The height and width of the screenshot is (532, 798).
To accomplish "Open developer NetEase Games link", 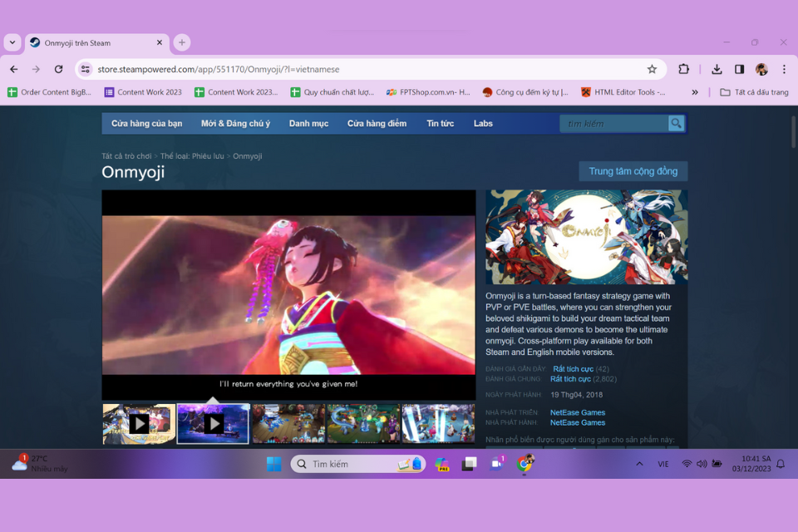I will (578, 412).
